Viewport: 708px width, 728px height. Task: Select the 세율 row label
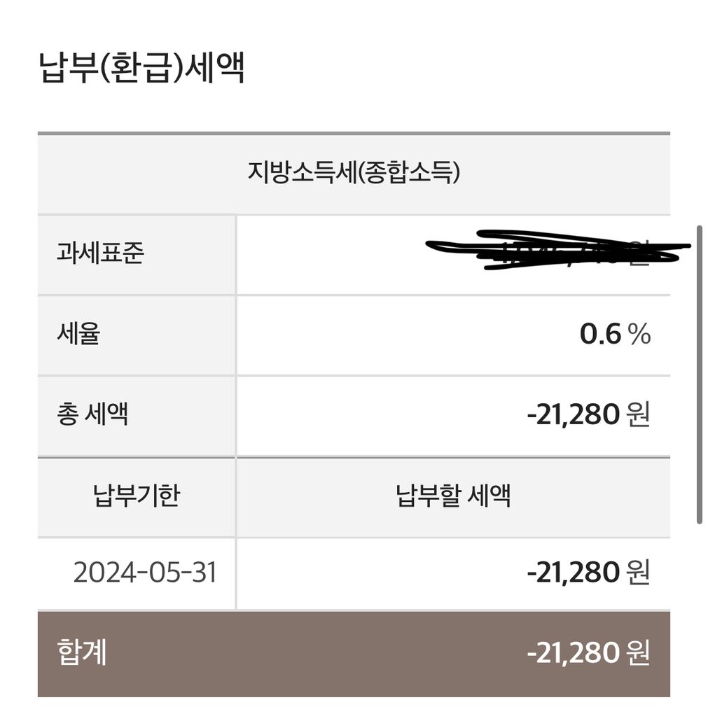click(78, 334)
